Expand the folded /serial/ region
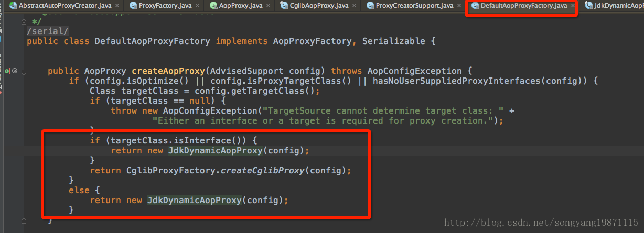 coord(48,31)
